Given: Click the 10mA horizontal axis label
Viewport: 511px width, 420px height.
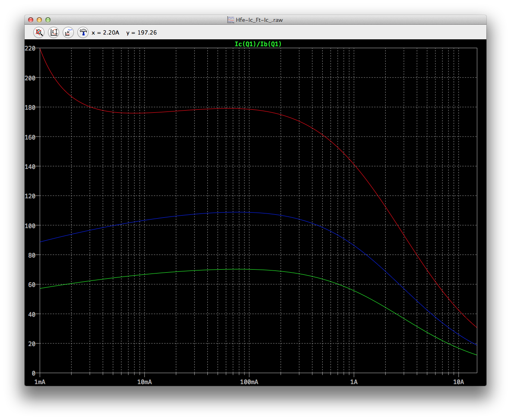Looking at the screenshot, I should tap(144, 382).
